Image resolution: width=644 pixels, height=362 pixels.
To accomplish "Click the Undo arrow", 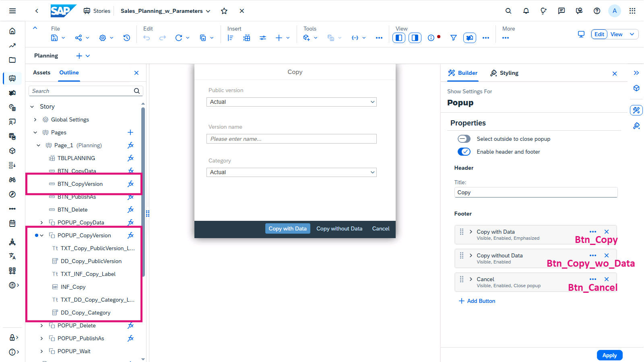I will coord(147,38).
